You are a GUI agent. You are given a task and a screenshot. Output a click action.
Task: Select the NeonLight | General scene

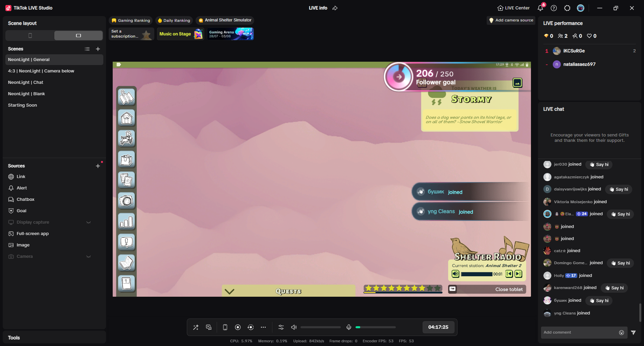pyautogui.click(x=54, y=60)
